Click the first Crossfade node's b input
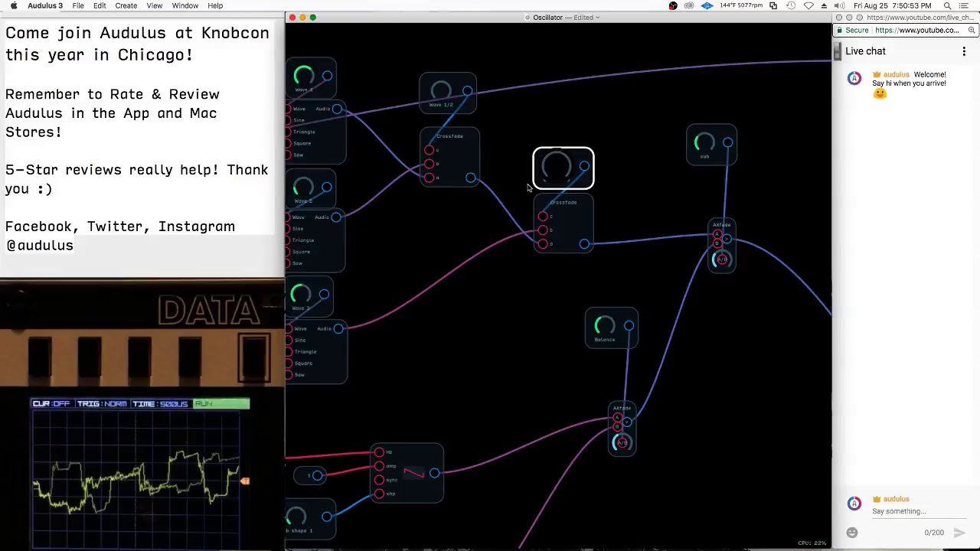Image resolution: width=980 pixels, height=551 pixels. pos(429,164)
